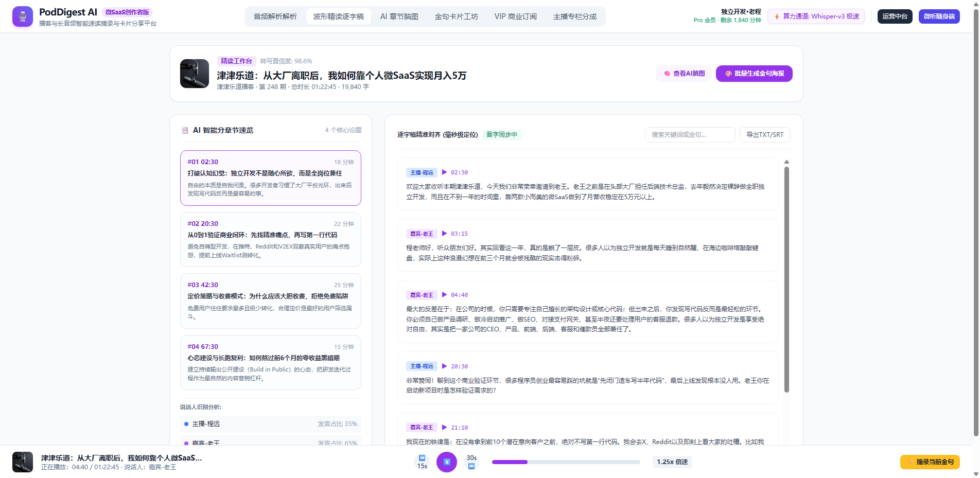Click the 主播-程远 tag at 02:30
Viewport: 980px width, 478px height.
422,172
